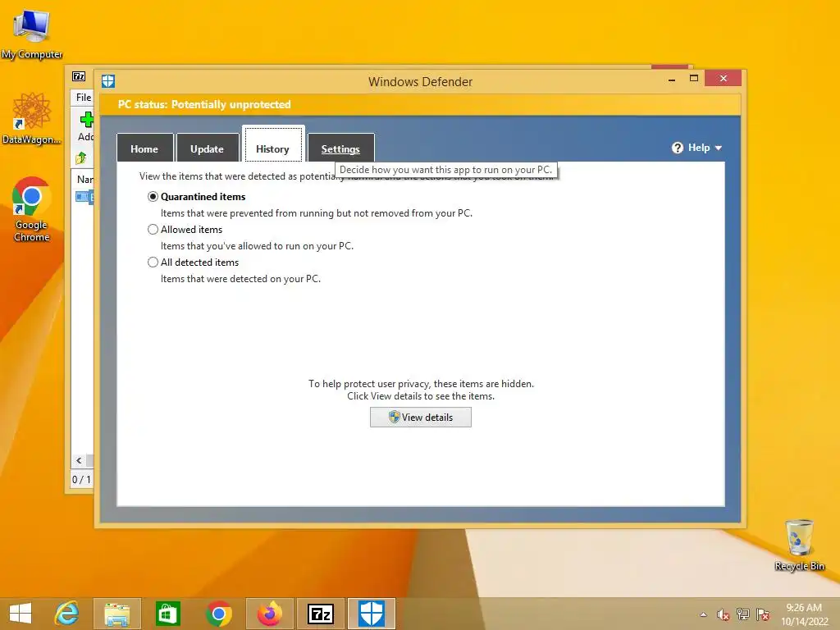Show hidden tray icons arrow

point(703,614)
